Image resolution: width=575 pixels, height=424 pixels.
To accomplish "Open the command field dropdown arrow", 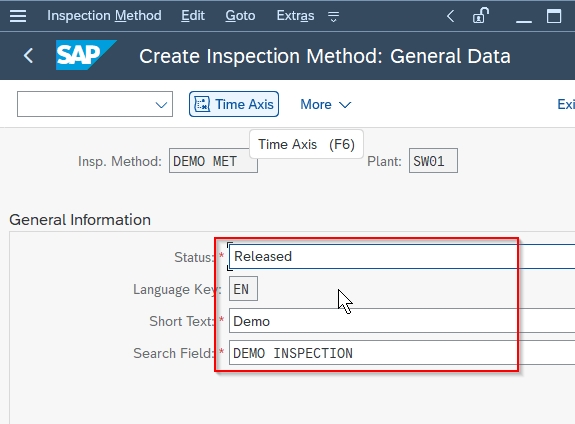I will (161, 105).
